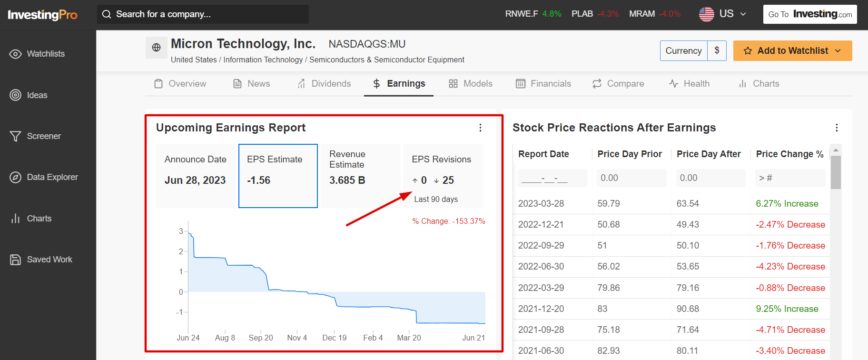This screenshot has height=360, width=868.
Task: Open the Currency selector
Action: coord(684,50)
